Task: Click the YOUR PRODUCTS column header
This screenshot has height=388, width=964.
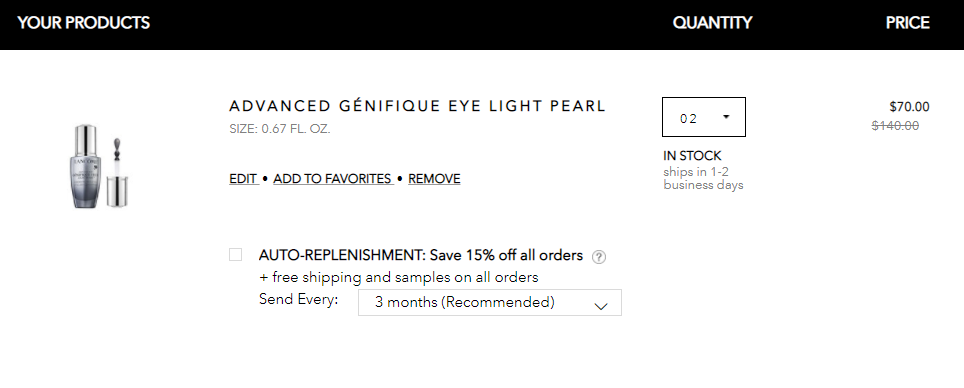Action: pos(84,23)
